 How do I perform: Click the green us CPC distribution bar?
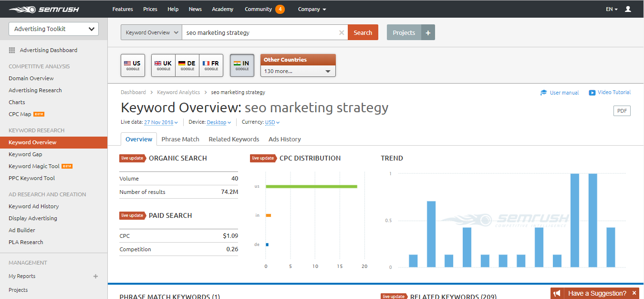[312, 186]
